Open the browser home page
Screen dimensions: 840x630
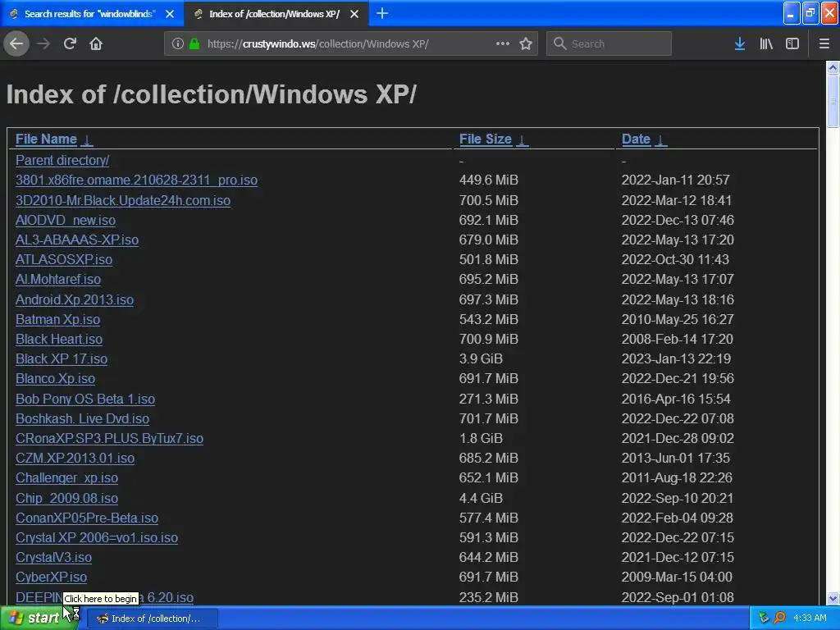click(96, 43)
